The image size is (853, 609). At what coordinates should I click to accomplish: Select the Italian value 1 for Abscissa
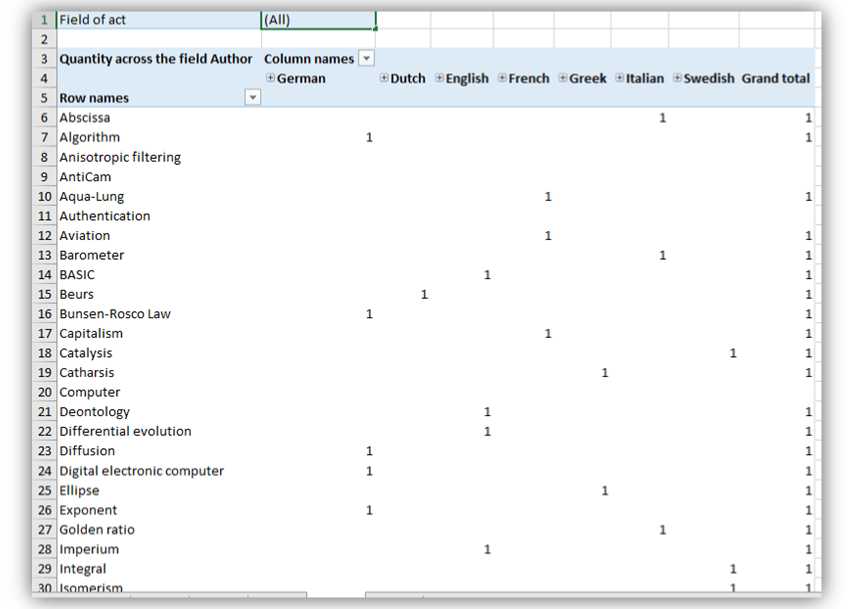tap(662, 118)
